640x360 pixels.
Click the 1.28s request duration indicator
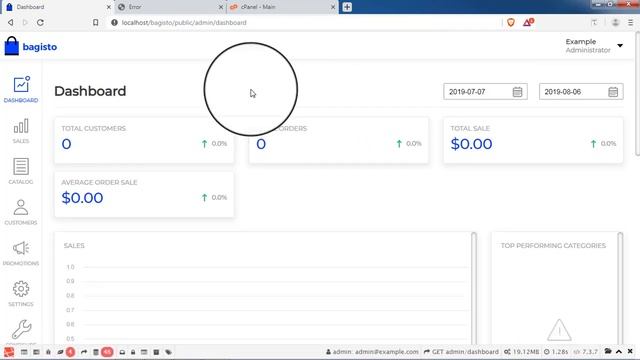point(556,352)
